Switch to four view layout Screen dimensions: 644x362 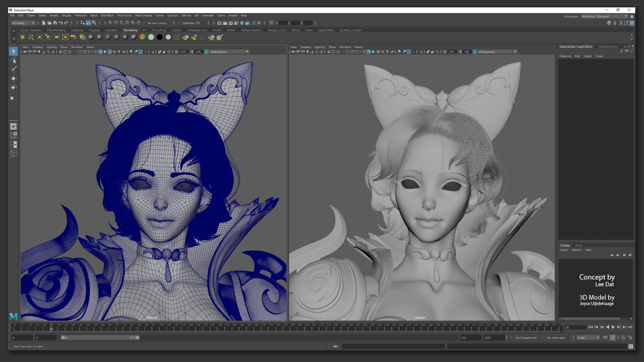[x=13, y=135]
